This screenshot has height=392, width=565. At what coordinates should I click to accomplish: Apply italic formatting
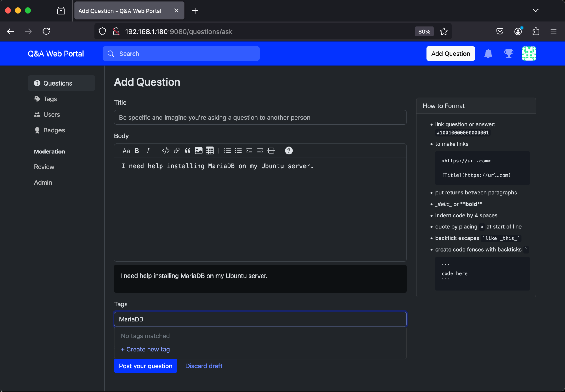(x=148, y=151)
